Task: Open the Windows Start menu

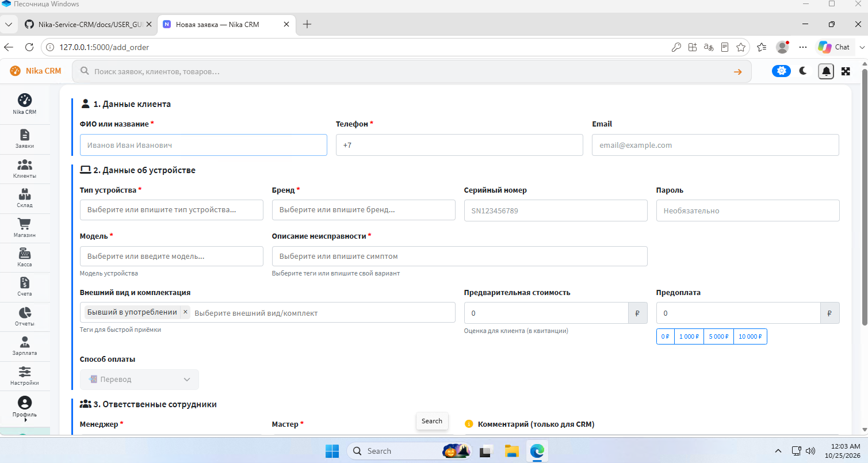Action: [332, 451]
